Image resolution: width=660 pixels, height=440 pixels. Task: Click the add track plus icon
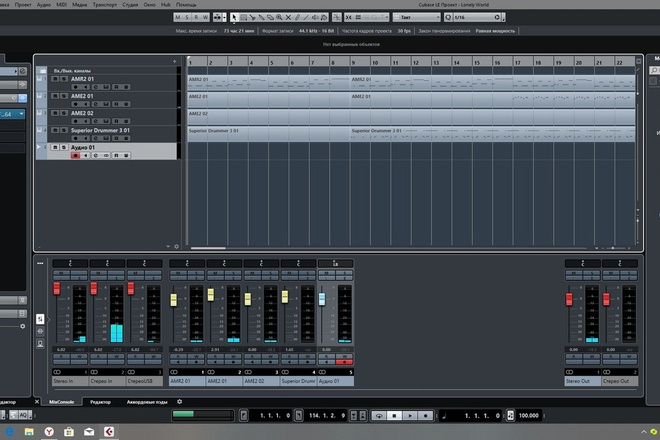tap(175, 61)
